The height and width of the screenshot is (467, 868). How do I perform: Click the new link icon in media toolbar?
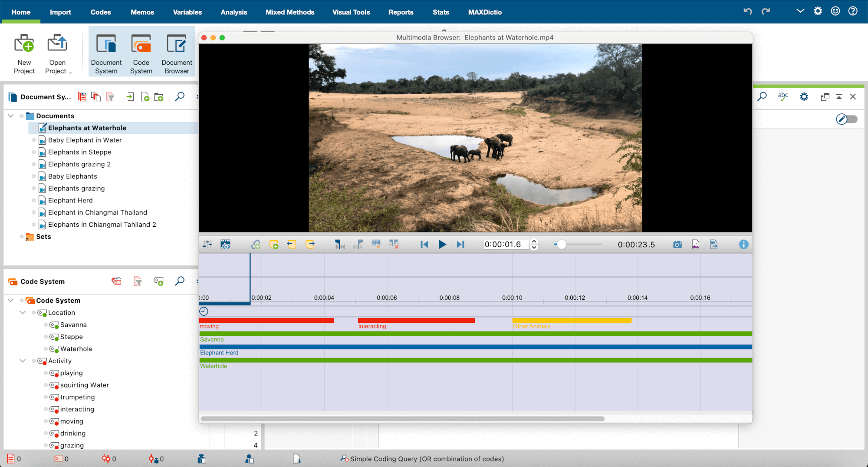coord(256,245)
